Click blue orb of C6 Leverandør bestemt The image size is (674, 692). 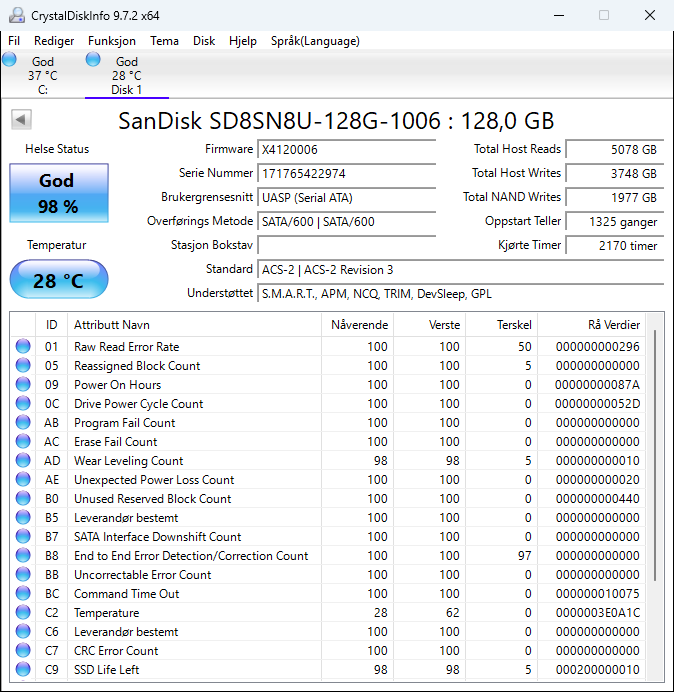(x=23, y=631)
